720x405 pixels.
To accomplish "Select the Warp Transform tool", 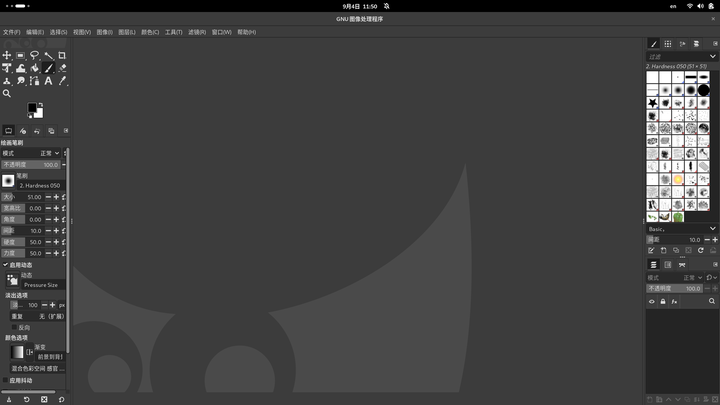I will 21,68.
